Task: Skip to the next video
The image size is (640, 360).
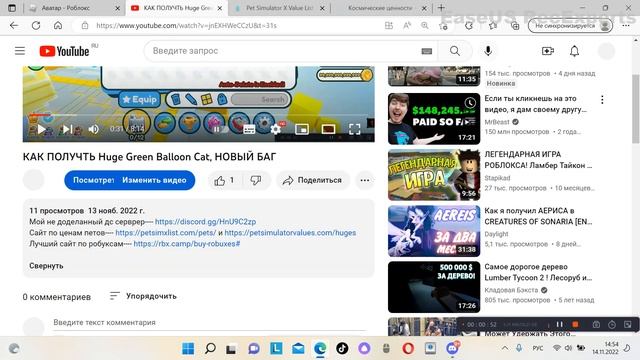Action: pos(67,129)
